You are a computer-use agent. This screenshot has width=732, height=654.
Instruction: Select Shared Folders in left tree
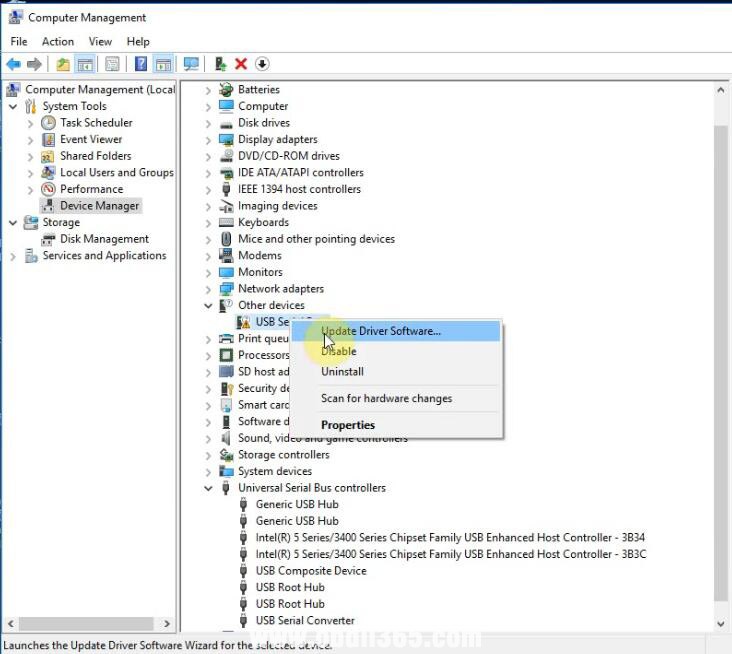tap(95, 156)
